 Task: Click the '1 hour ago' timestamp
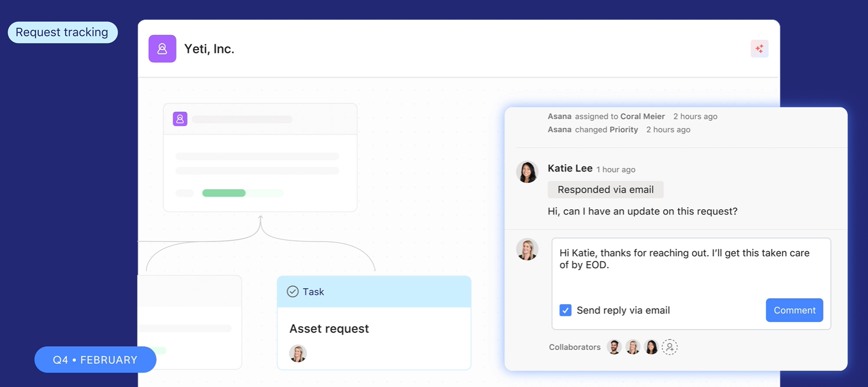pos(616,169)
